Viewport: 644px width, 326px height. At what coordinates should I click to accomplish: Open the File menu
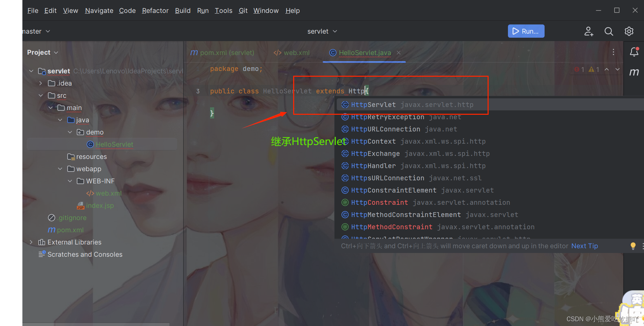(33, 11)
